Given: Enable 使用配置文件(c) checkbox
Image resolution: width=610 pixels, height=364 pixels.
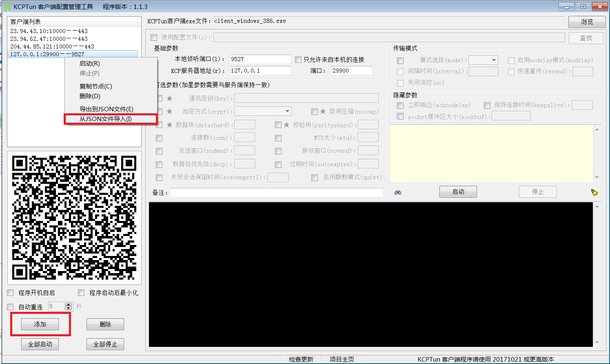Looking at the screenshot, I should (x=154, y=38).
